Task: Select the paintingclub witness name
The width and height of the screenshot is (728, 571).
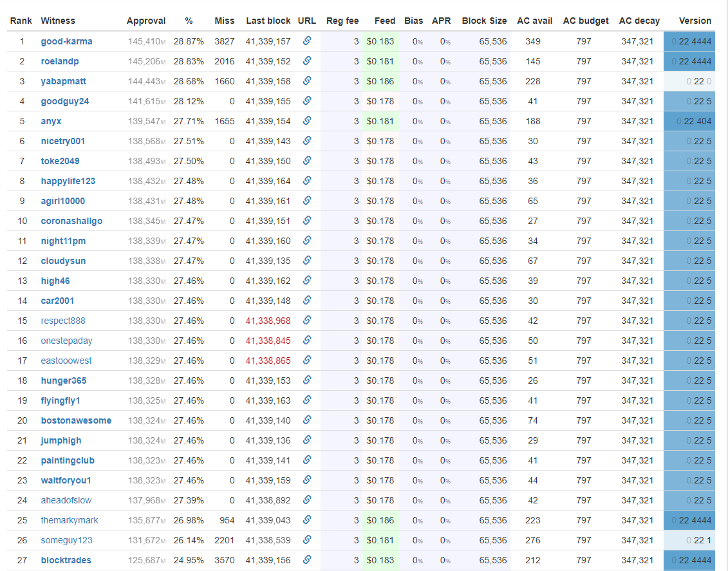Action: point(68,460)
